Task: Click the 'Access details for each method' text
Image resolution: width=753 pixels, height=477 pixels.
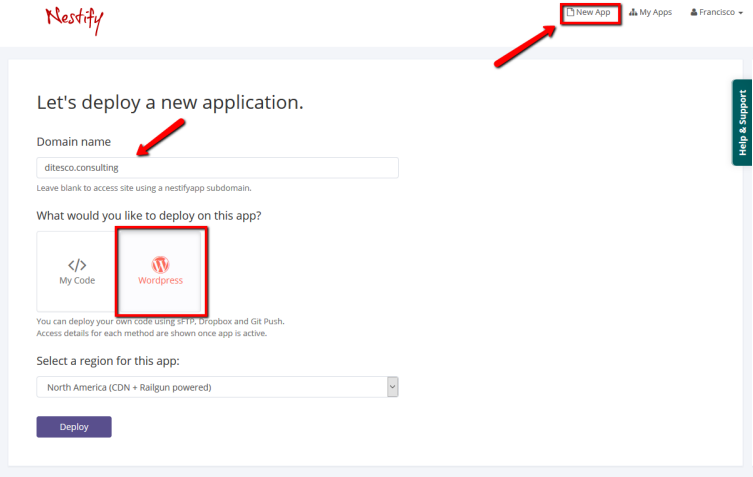Action: pyautogui.click(x=152, y=333)
